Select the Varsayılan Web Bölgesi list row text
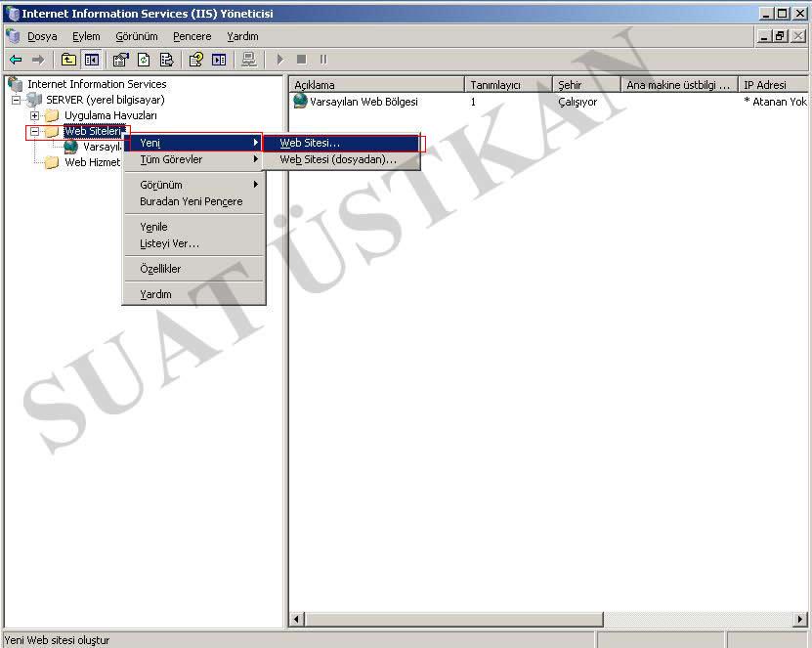 pyautogui.click(x=363, y=102)
